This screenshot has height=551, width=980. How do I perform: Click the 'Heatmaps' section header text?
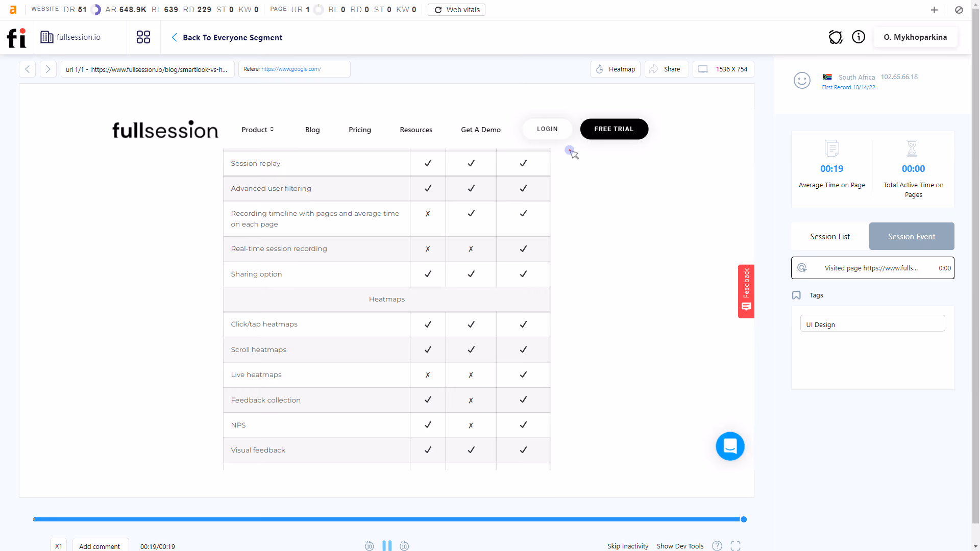pyautogui.click(x=387, y=299)
